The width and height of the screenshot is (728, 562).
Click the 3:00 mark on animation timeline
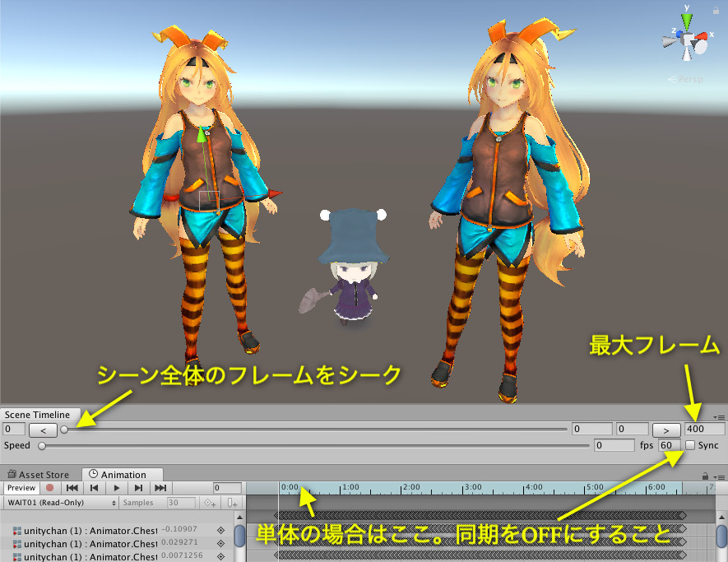point(473,487)
